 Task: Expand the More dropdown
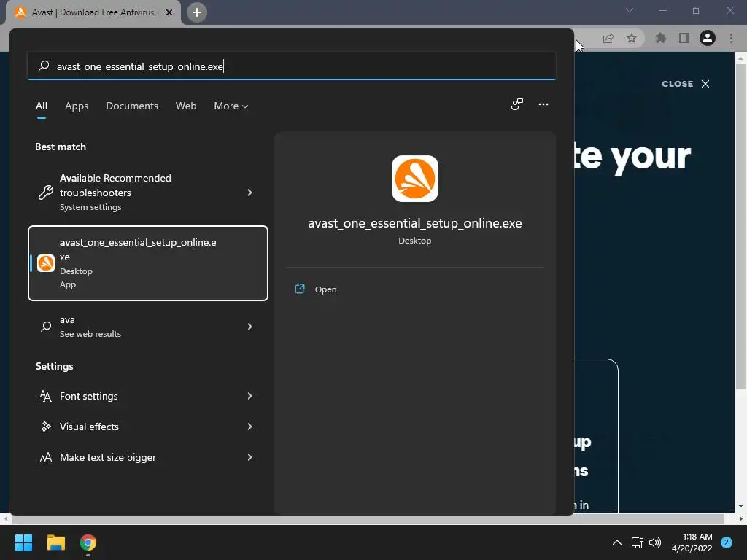[x=231, y=106]
